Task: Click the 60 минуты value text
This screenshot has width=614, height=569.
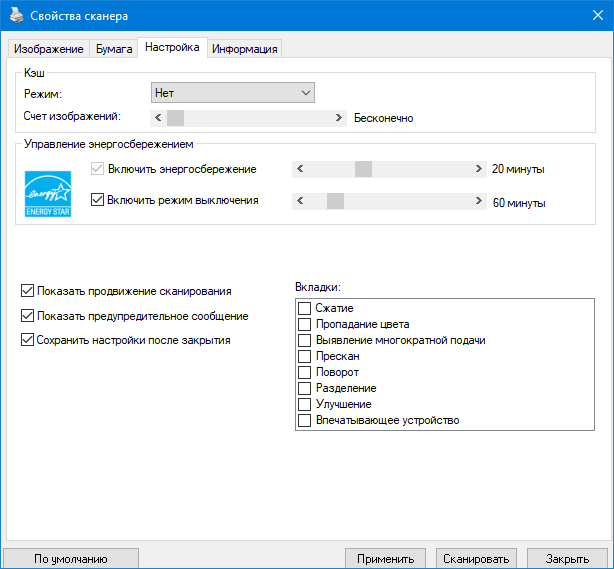Action: tap(519, 203)
